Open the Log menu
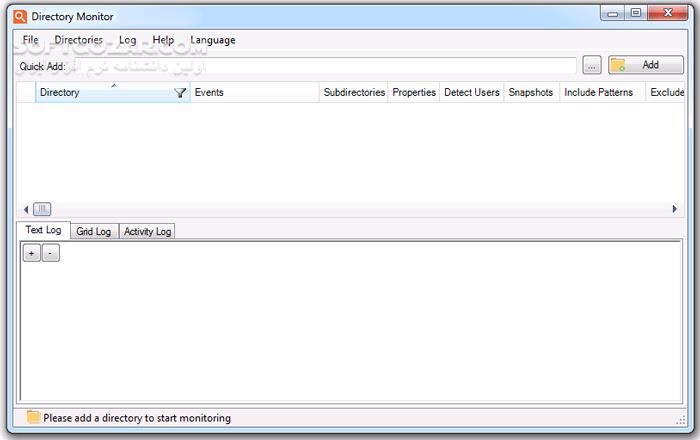This screenshot has height=440, width=700. pyautogui.click(x=128, y=40)
